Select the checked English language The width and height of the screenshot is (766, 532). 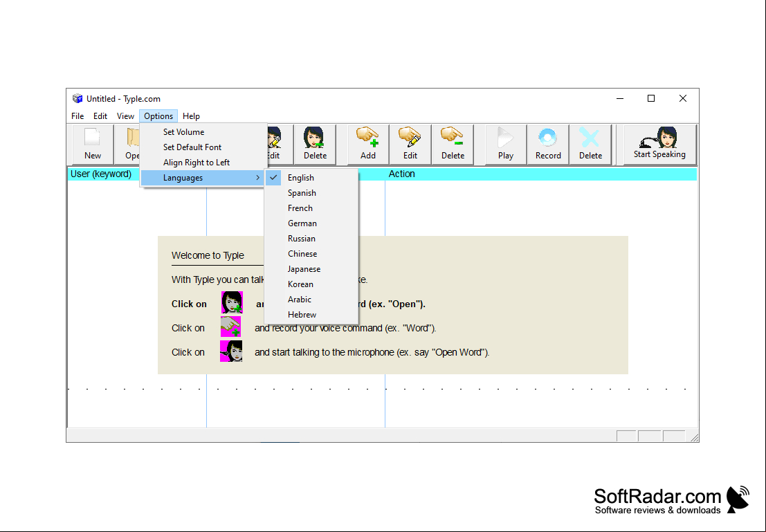(311, 178)
